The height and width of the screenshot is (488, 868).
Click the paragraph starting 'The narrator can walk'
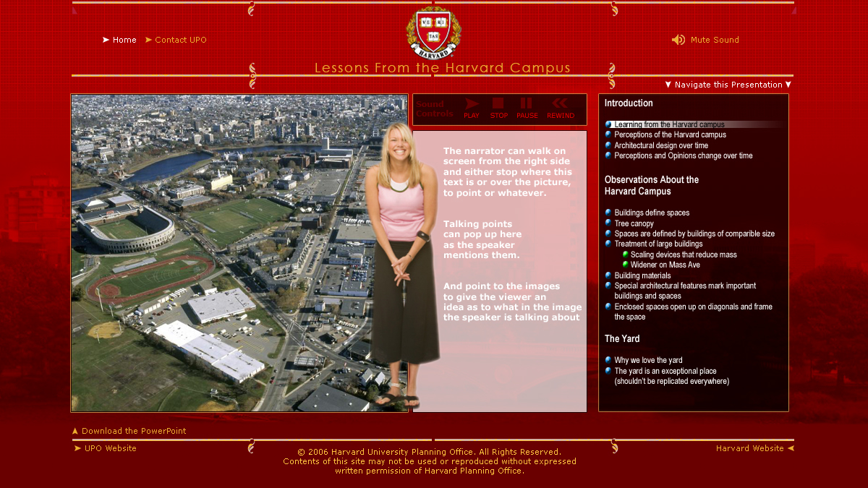tap(508, 172)
